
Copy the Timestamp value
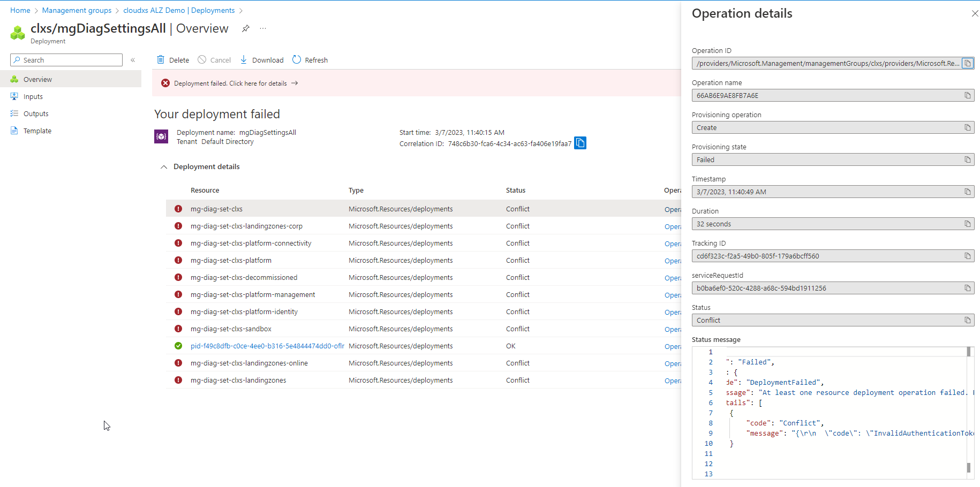968,192
